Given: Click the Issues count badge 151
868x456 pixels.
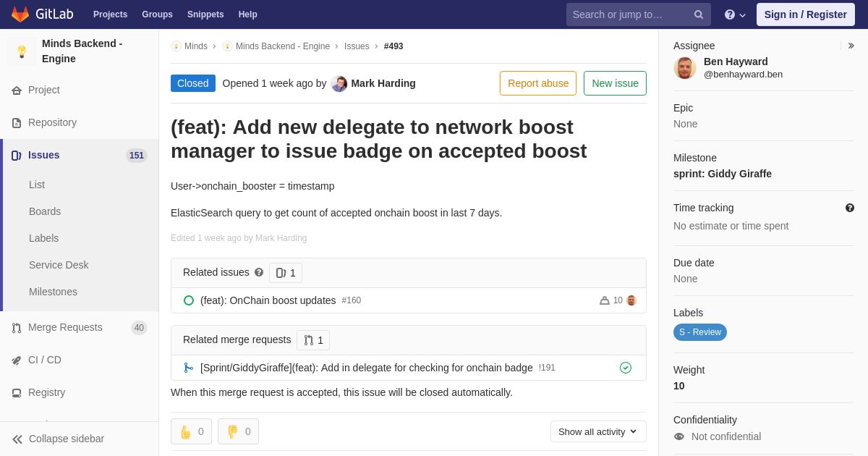Looking at the screenshot, I should (x=137, y=156).
